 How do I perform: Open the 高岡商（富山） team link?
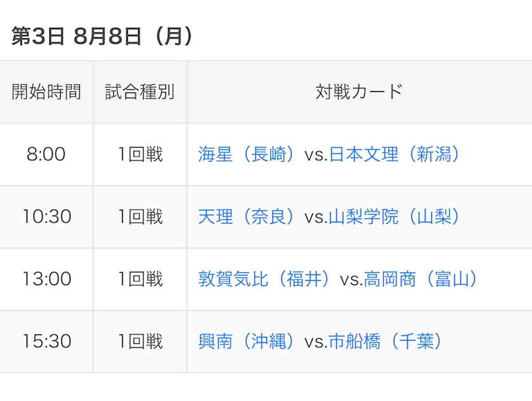(x=421, y=279)
